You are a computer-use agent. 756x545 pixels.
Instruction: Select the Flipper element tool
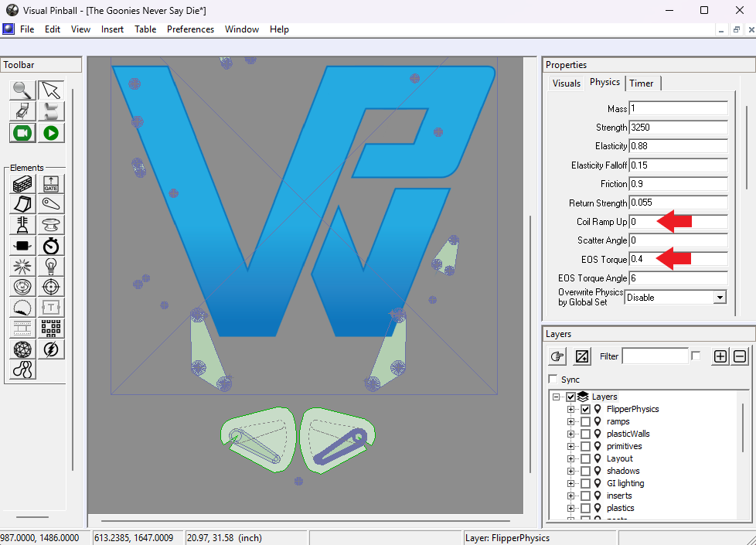point(50,204)
